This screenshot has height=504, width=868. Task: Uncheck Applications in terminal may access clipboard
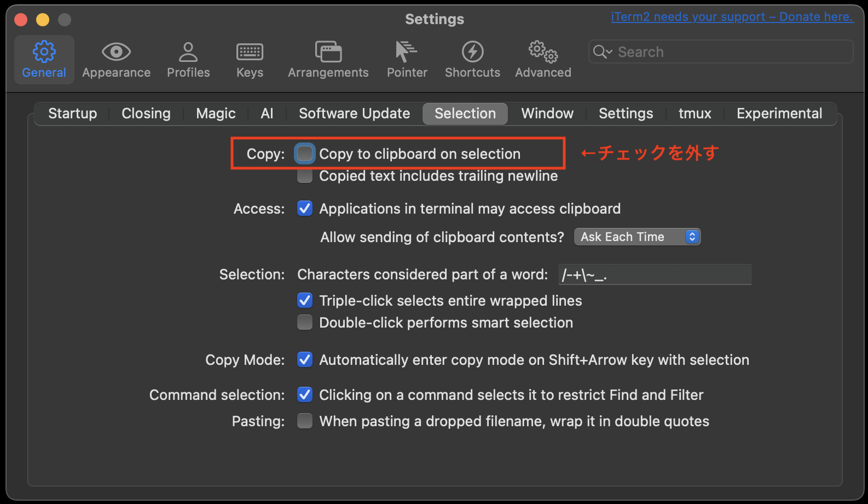(305, 209)
